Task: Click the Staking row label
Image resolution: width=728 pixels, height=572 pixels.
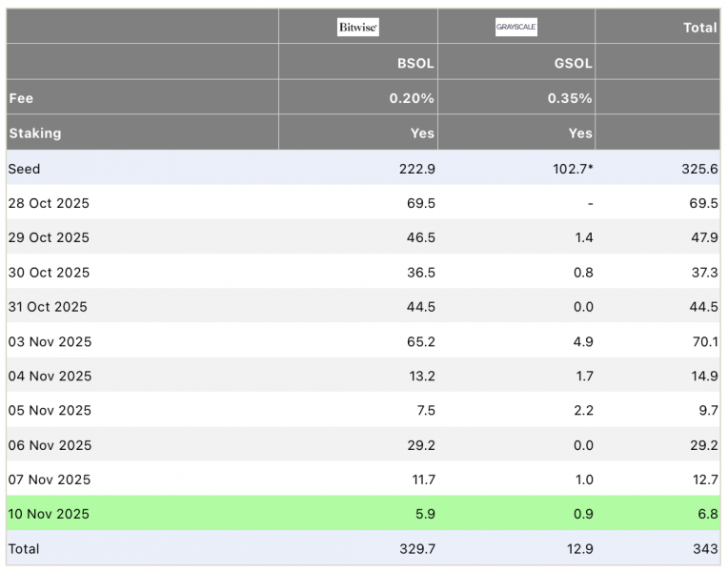Action: click(35, 133)
